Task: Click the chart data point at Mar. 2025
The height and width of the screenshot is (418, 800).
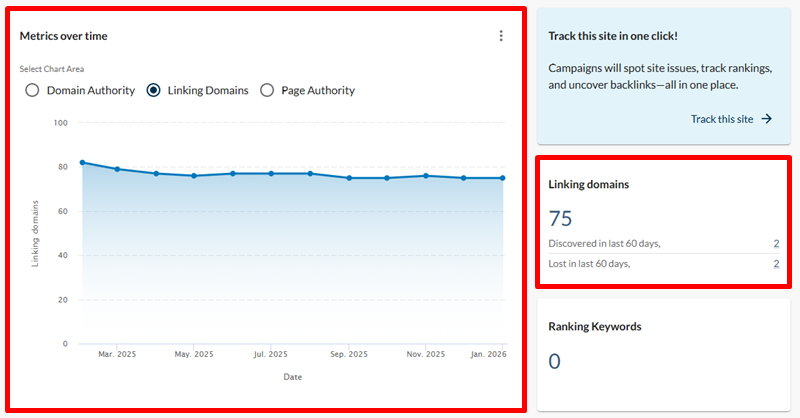Action: [x=118, y=169]
